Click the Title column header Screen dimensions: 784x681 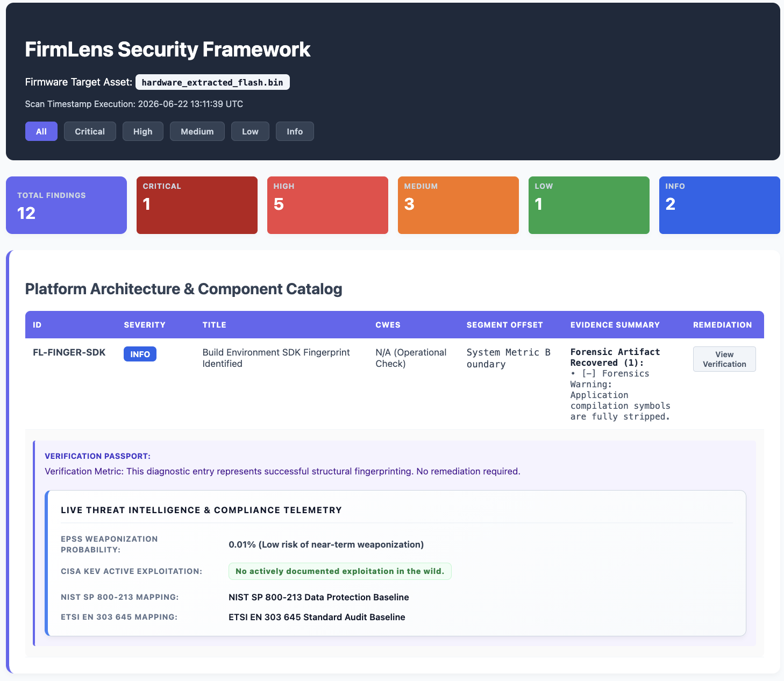click(214, 325)
